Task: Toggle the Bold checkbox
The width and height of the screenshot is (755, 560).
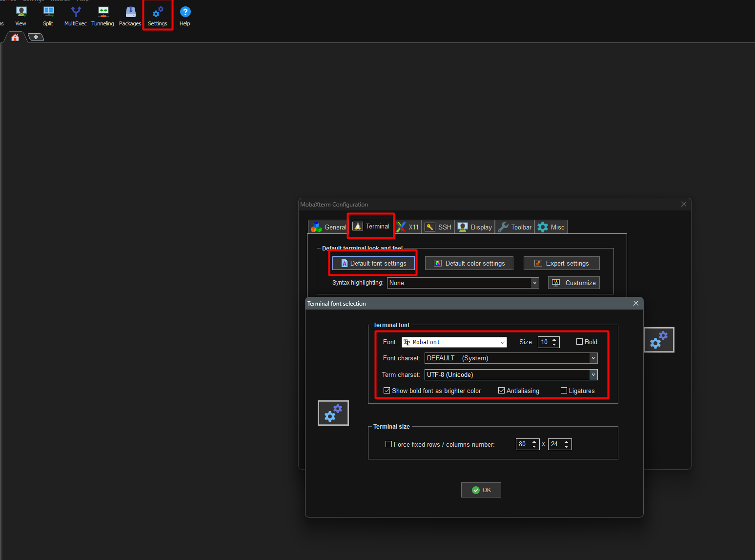Action: coord(580,342)
